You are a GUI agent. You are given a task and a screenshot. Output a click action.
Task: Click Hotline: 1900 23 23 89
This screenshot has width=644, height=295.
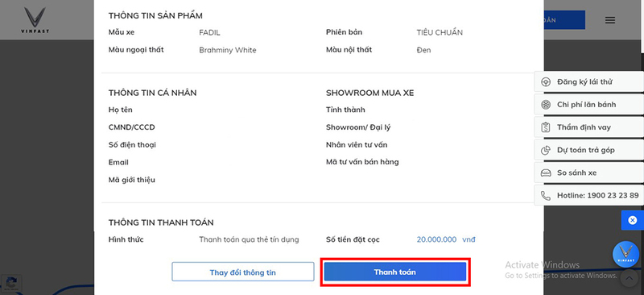pyautogui.click(x=597, y=195)
